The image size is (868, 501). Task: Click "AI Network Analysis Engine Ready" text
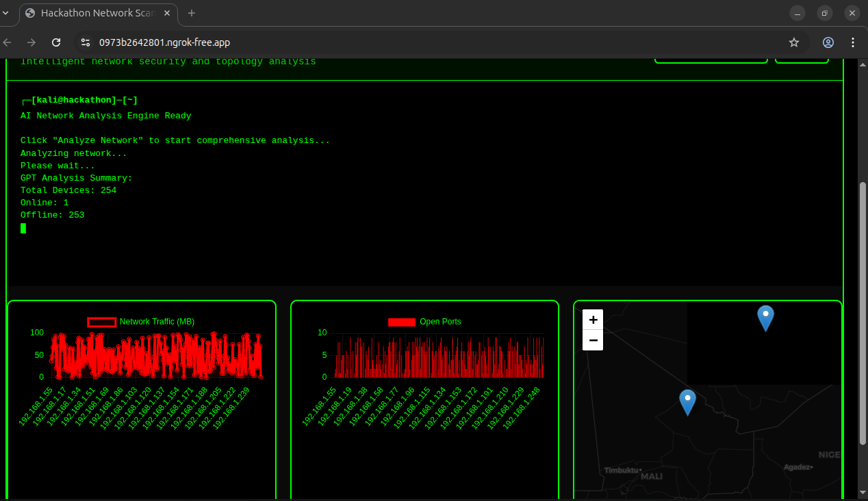106,116
